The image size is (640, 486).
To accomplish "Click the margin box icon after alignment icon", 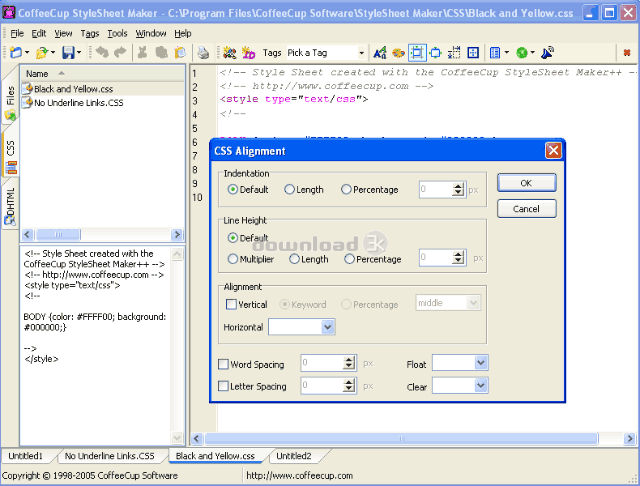I will point(436,53).
